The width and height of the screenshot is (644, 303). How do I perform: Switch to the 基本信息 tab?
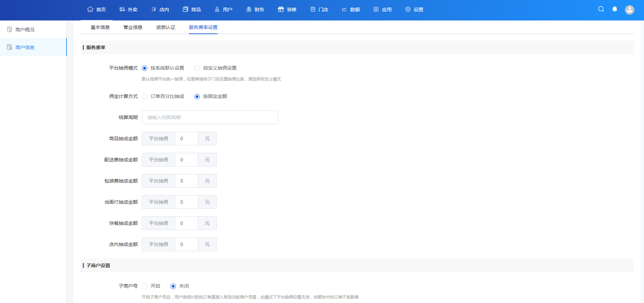coord(100,27)
